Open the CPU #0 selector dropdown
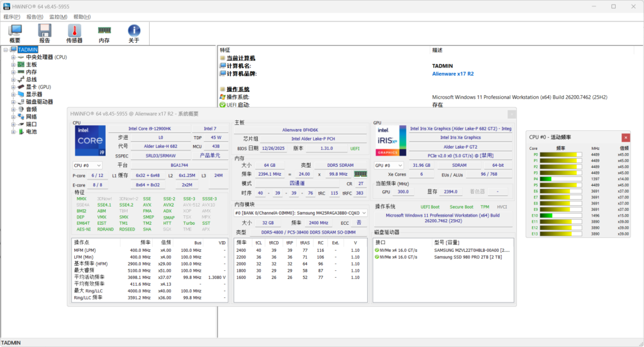 87,165
